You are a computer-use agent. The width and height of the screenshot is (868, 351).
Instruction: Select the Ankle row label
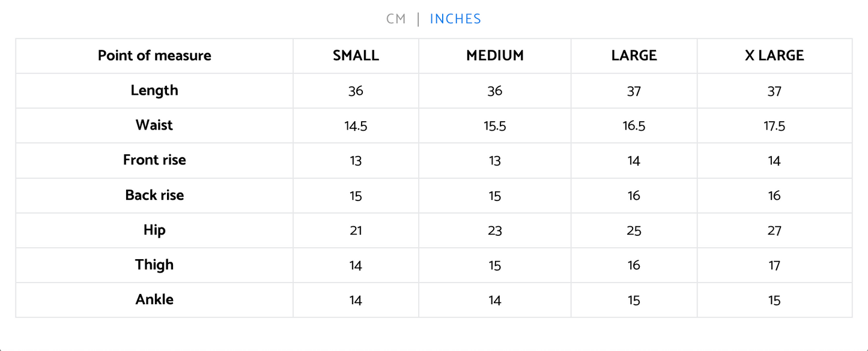[x=154, y=299]
